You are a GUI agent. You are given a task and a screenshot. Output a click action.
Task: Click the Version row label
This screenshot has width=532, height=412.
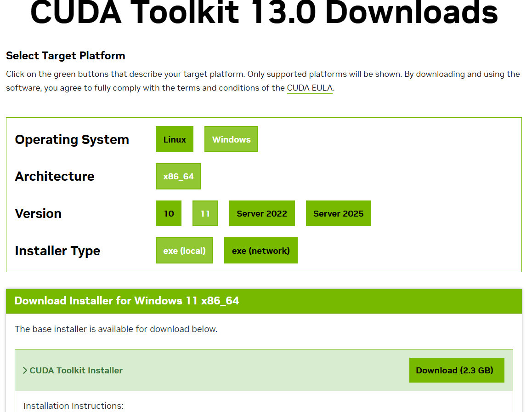coord(38,214)
